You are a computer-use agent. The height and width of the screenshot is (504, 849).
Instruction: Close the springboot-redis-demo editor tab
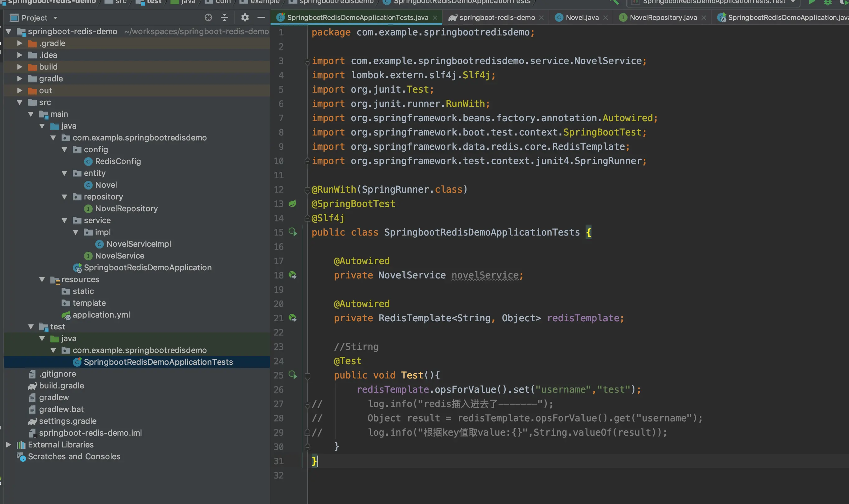click(541, 18)
